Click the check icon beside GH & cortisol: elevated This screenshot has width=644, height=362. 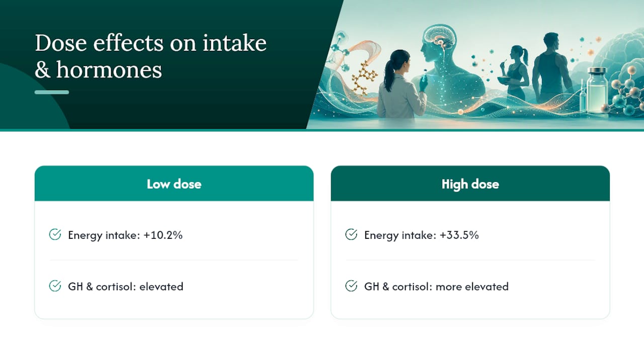coord(55,286)
